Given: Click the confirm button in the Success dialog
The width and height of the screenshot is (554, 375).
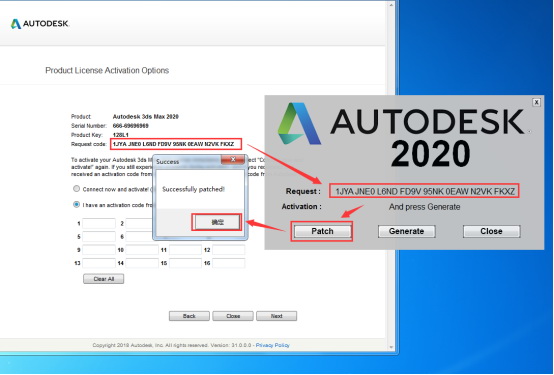Looking at the screenshot, I should [x=217, y=222].
